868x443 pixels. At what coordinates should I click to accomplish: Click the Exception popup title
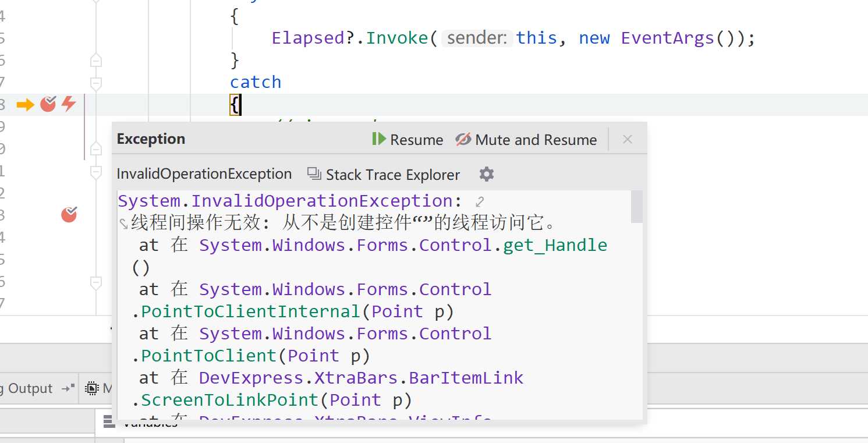151,139
